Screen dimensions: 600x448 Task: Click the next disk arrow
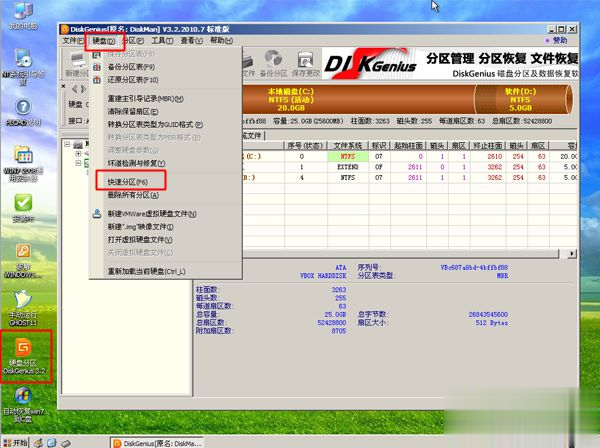coord(83,89)
